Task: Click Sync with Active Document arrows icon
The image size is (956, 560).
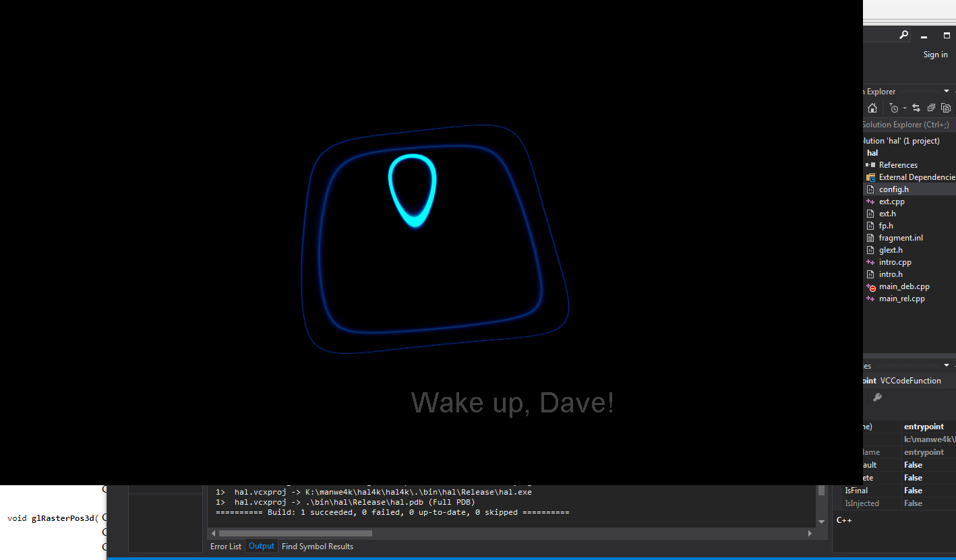Action: [x=916, y=108]
